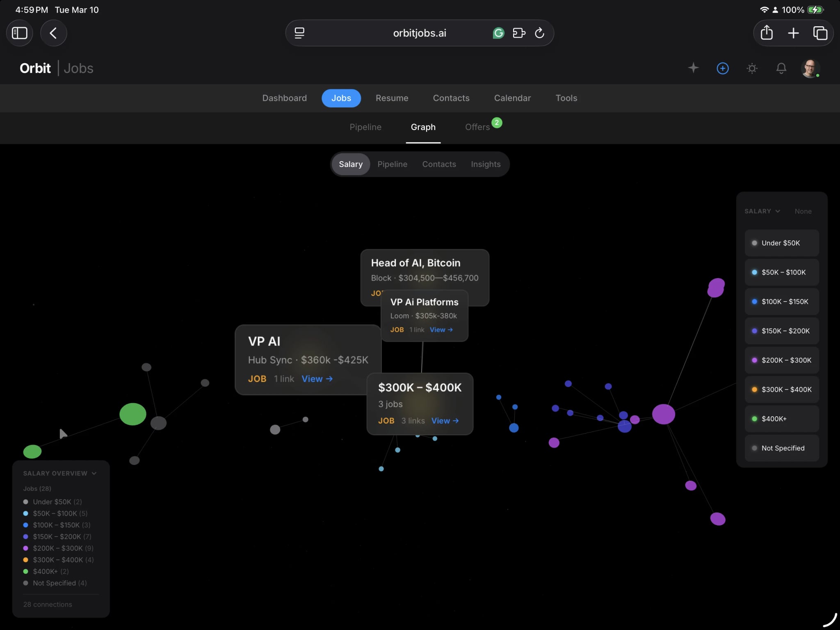Toggle the sun light-mode theme icon
Viewport: 840px width, 630px height.
click(752, 68)
